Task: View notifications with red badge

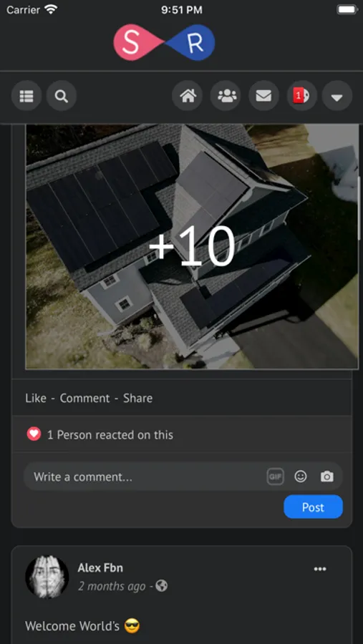Action: click(301, 96)
